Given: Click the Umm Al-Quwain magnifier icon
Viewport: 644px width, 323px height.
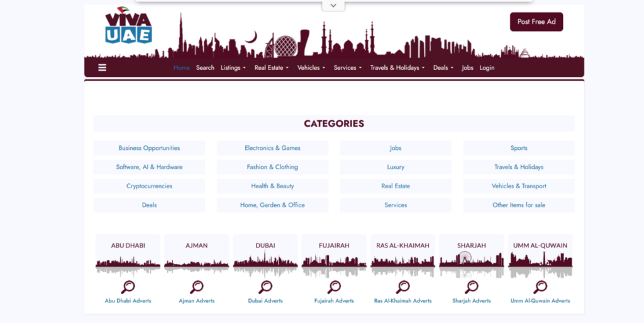Looking at the screenshot, I should tap(540, 287).
